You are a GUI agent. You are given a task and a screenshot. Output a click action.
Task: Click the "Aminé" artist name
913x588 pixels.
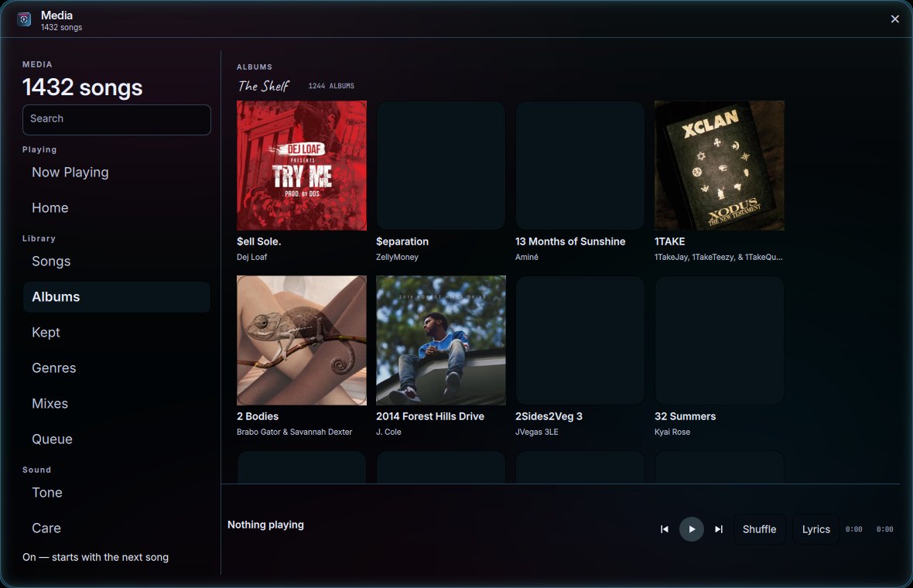[526, 258]
